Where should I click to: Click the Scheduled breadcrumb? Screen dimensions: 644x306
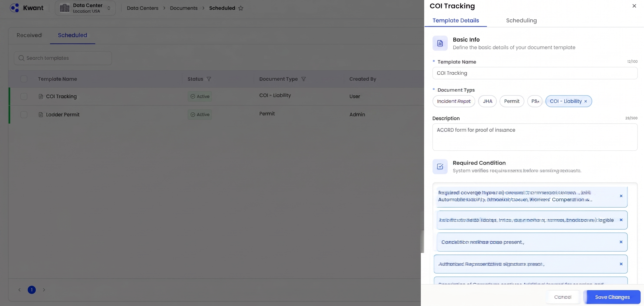[x=222, y=8]
